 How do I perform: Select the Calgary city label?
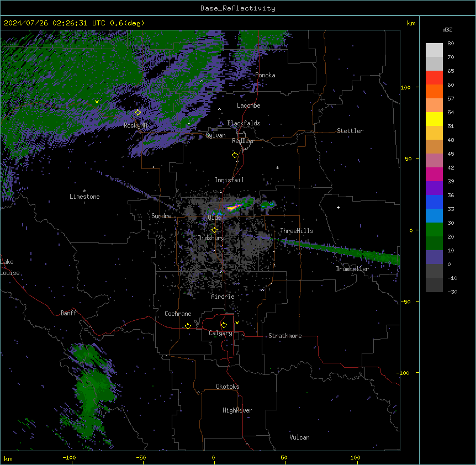click(220, 333)
